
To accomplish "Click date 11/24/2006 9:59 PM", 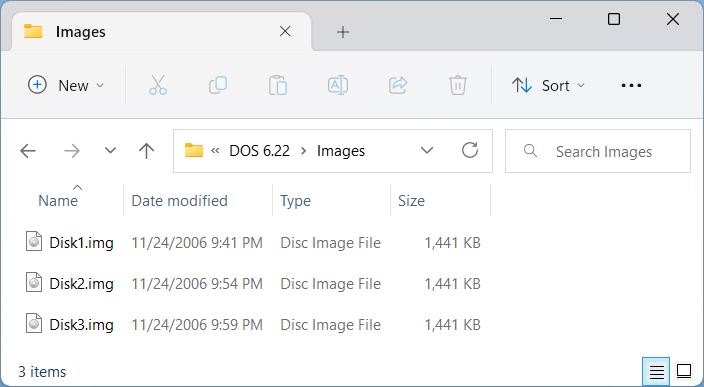I will click(197, 325).
